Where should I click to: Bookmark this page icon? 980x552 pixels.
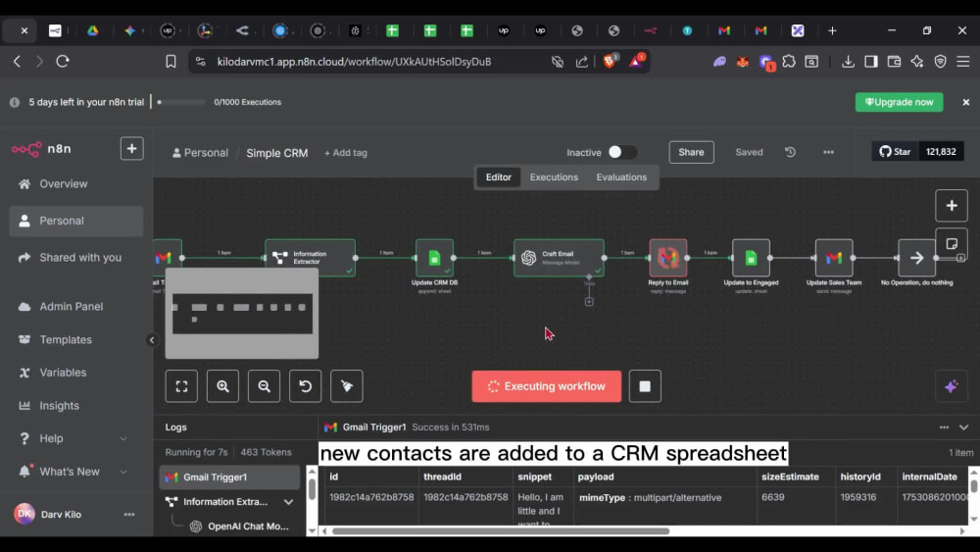(171, 61)
